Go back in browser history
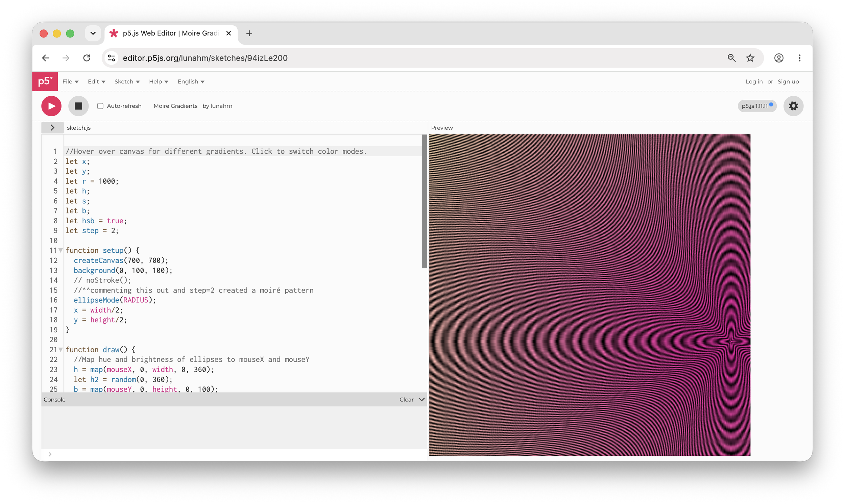This screenshot has height=504, width=845. click(46, 58)
